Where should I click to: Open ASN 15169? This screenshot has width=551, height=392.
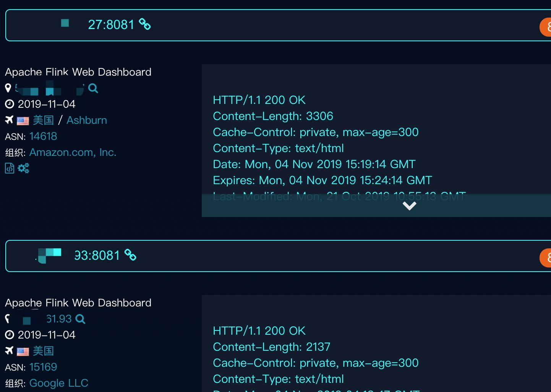click(x=43, y=367)
